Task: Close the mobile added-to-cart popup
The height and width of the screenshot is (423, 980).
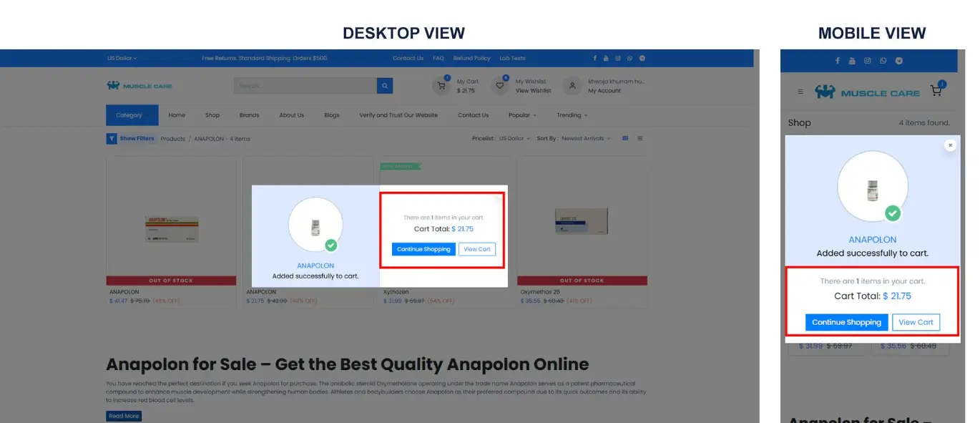Action: [x=950, y=145]
